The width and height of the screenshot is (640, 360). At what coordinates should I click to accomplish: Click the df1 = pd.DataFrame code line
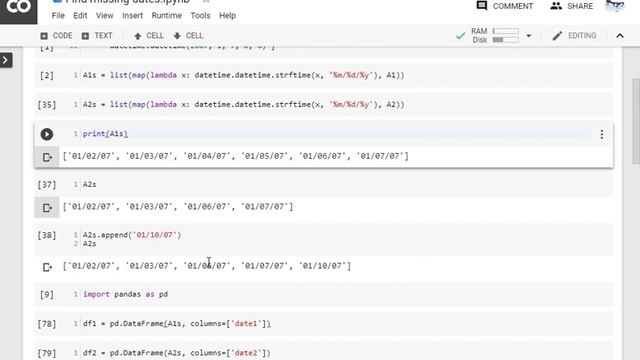point(177,324)
